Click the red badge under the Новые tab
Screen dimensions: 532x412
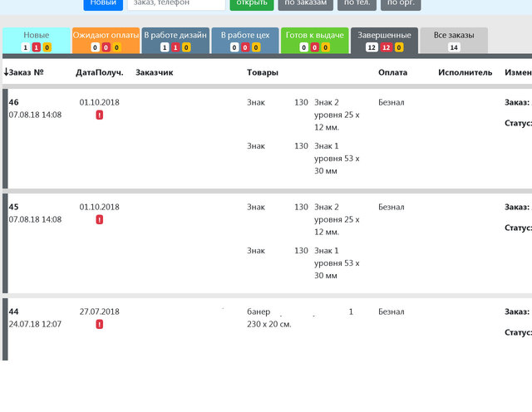tap(37, 47)
